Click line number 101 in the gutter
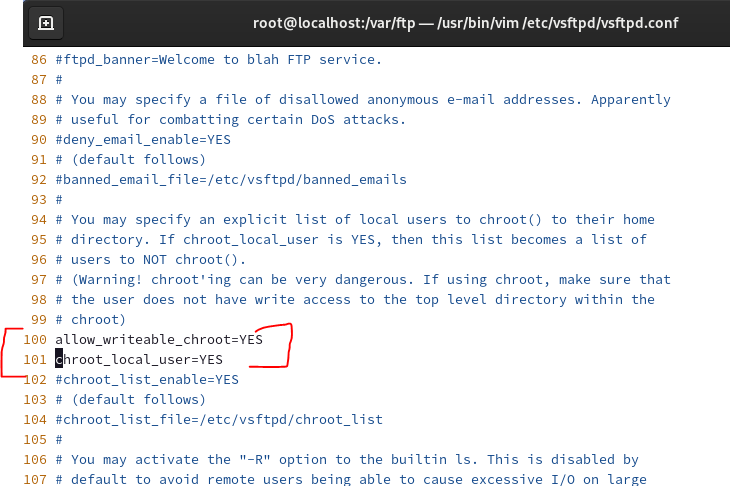Viewport: 730px width, 486px height. tap(35, 360)
